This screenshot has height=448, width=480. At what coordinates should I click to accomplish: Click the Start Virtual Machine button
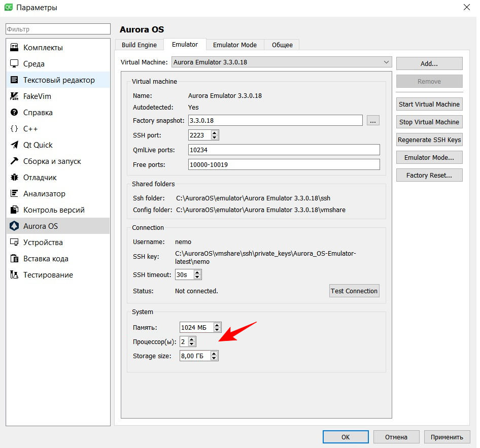pyautogui.click(x=429, y=105)
